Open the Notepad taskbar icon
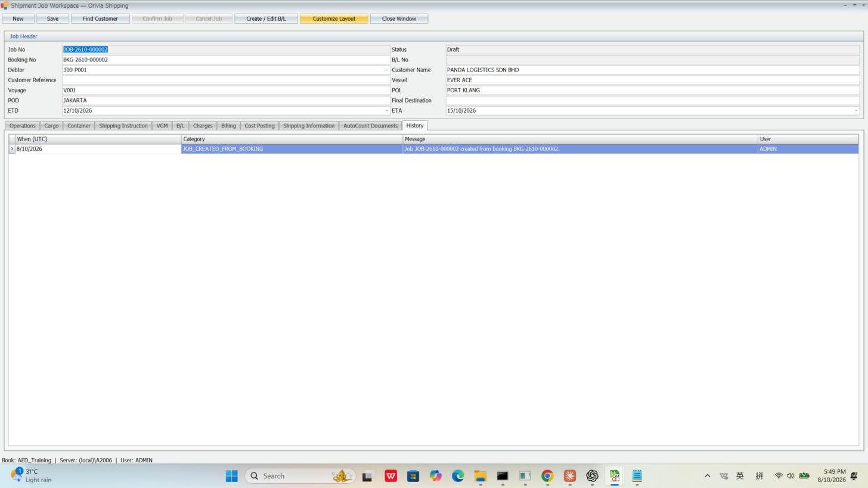 (x=637, y=475)
